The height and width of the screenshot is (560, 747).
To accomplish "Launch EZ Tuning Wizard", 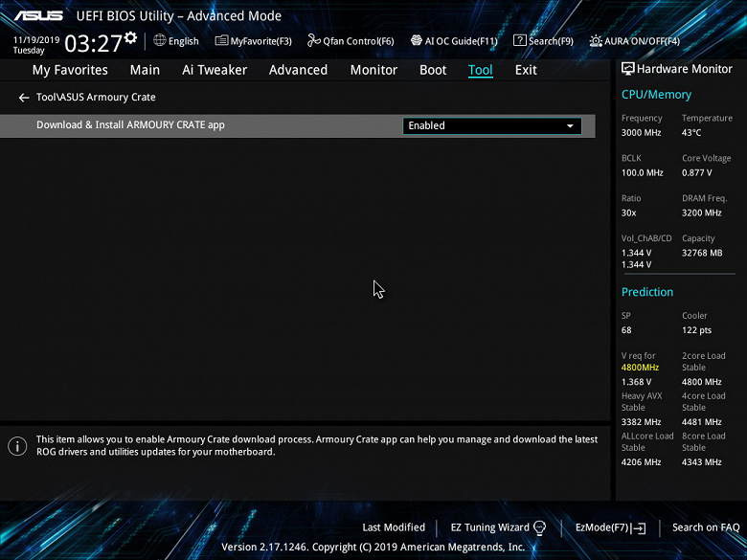I will (x=489, y=527).
